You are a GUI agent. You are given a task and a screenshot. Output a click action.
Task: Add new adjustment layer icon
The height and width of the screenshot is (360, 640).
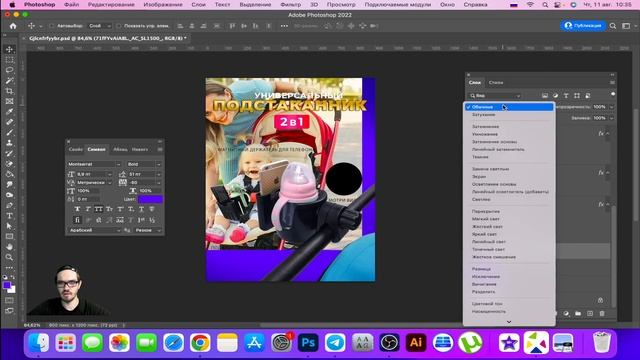pyautogui.click(x=567, y=313)
